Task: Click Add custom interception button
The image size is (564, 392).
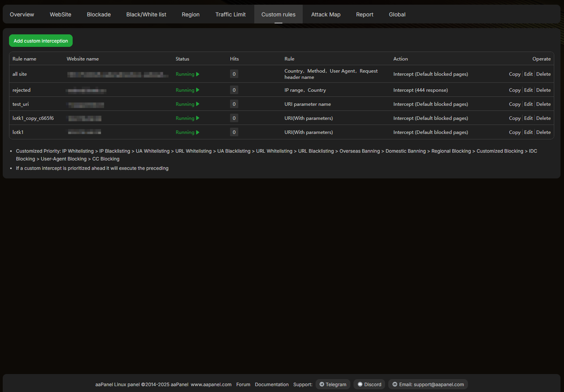Action: coord(41,41)
